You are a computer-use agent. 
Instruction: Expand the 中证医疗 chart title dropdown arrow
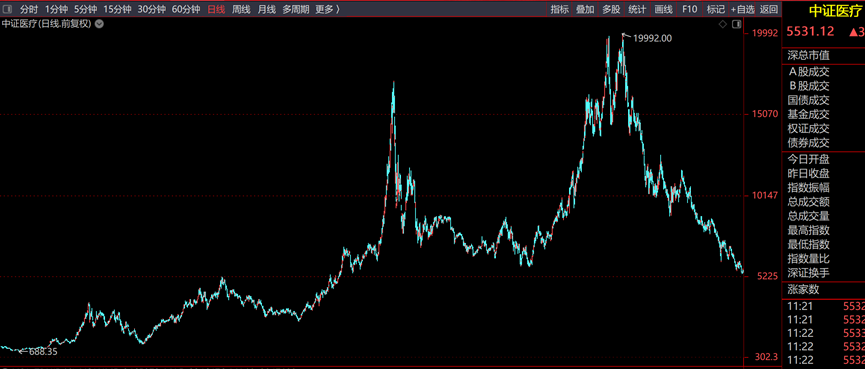(x=99, y=24)
